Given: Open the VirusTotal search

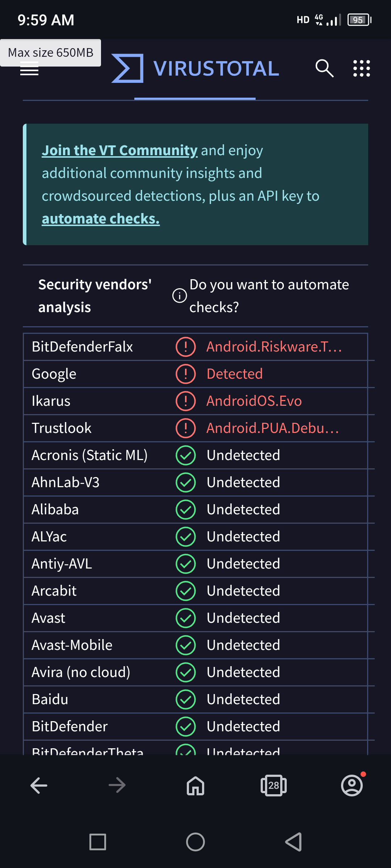Looking at the screenshot, I should click(324, 68).
